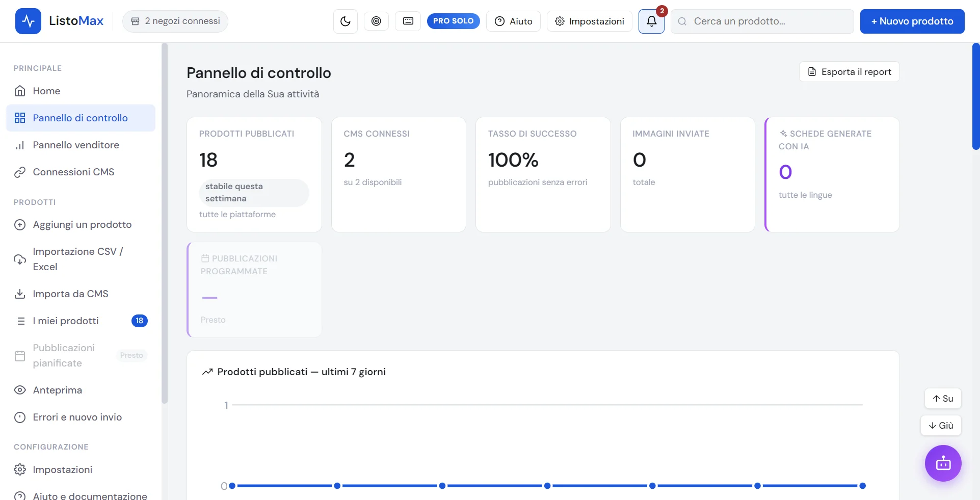Click sidebar Impostazioni gear icon
Viewport: 980px width, 500px height.
[20, 469]
